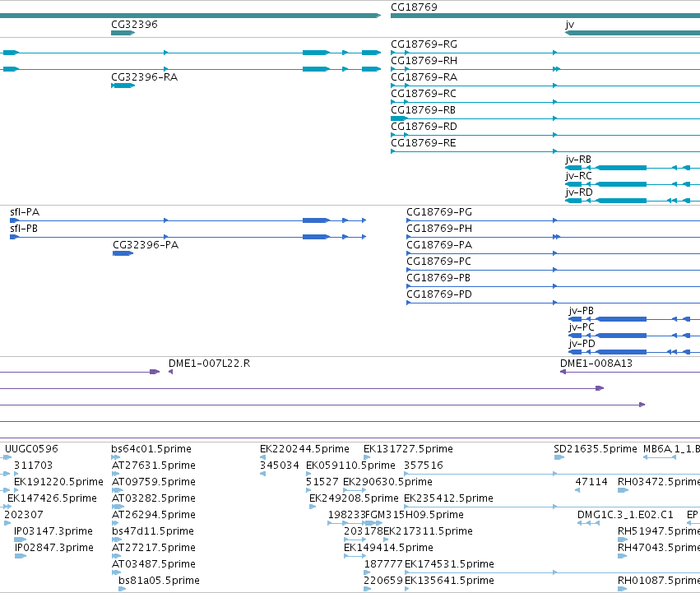Screen dimensions: 700x593
Task: Select EST IP03147.3prime
Action: click(53, 532)
